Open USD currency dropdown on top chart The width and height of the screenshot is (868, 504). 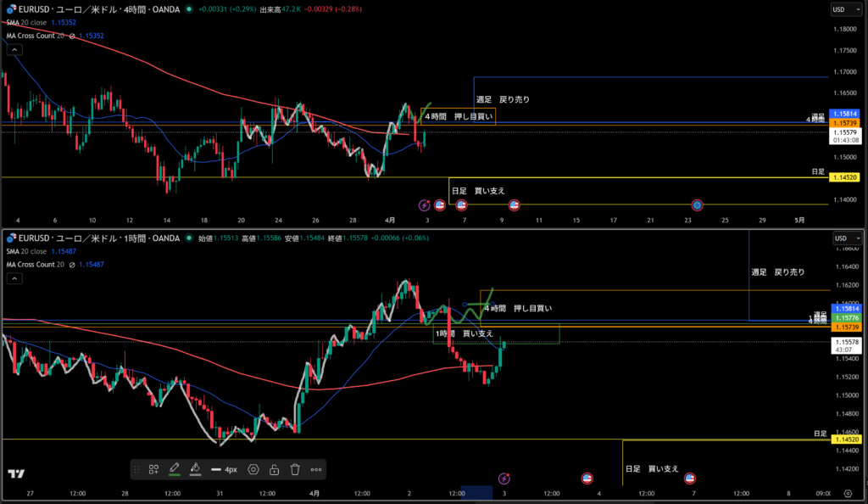[x=840, y=9]
